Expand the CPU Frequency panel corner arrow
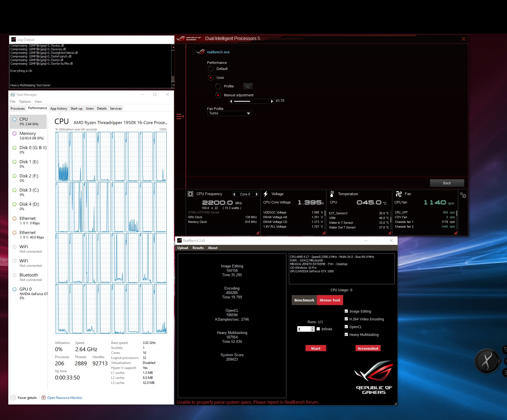 (x=258, y=233)
